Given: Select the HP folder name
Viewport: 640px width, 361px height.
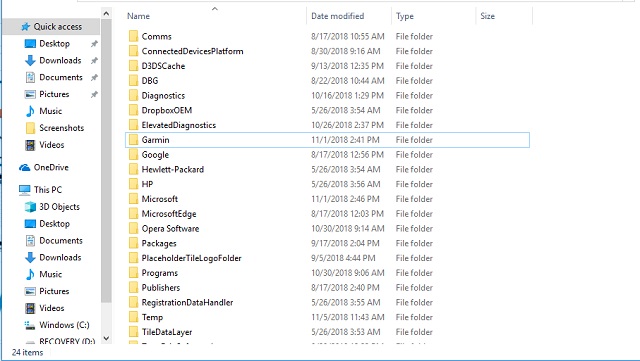Looking at the screenshot, I should [x=147, y=184].
